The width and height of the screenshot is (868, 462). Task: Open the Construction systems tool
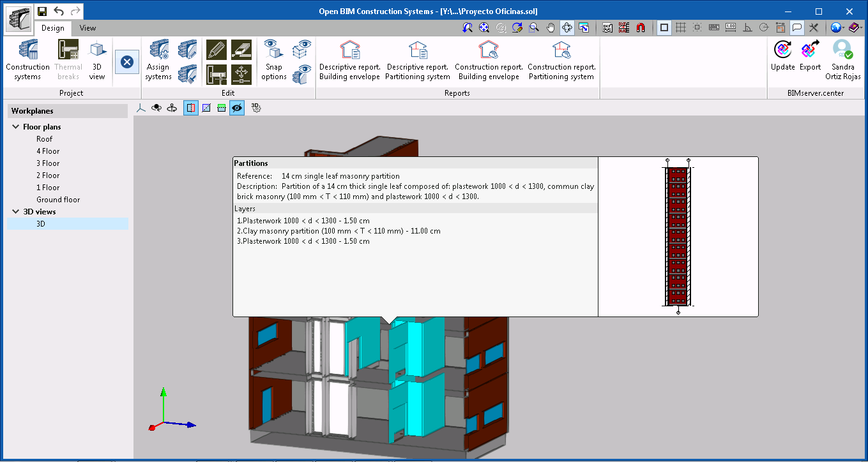pyautogui.click(x=27, y=59)
